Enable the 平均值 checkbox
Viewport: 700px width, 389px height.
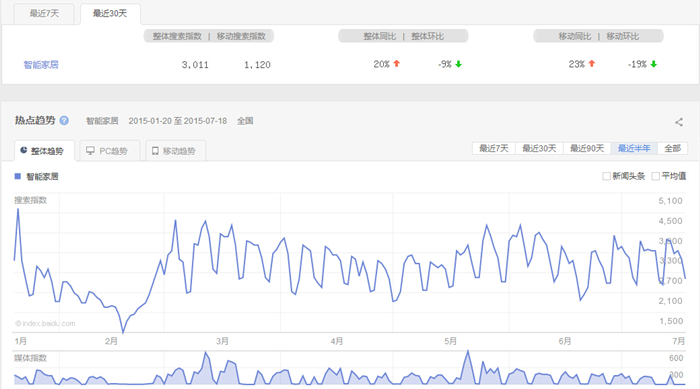(655, 176)
